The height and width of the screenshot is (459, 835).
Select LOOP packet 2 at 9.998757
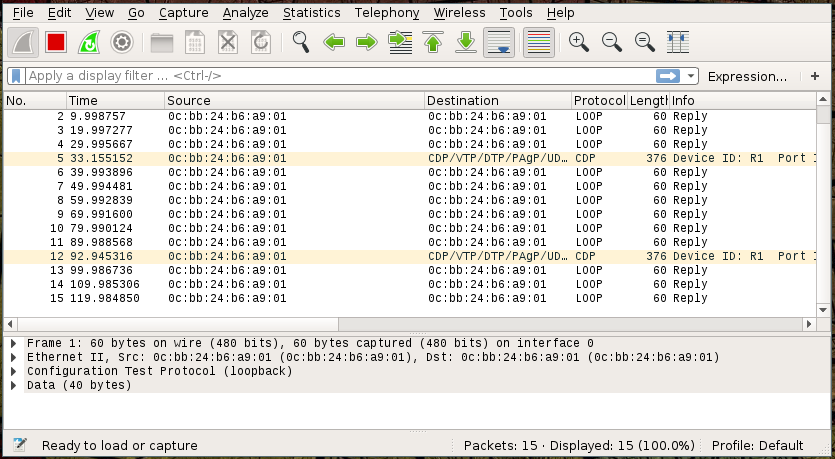410,116
